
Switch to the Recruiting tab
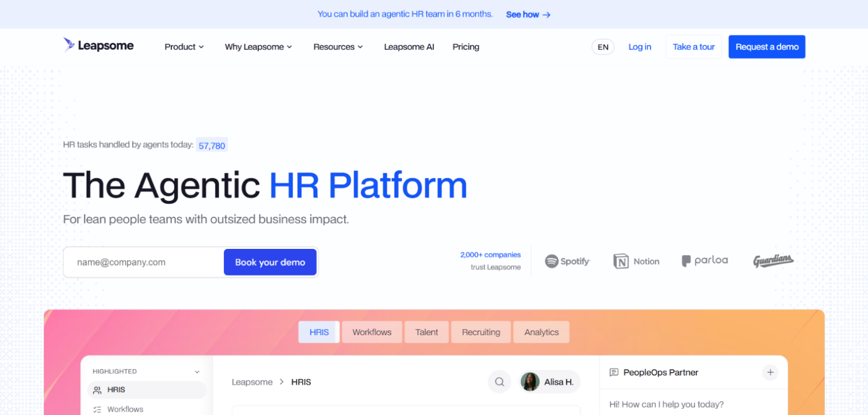481,332
